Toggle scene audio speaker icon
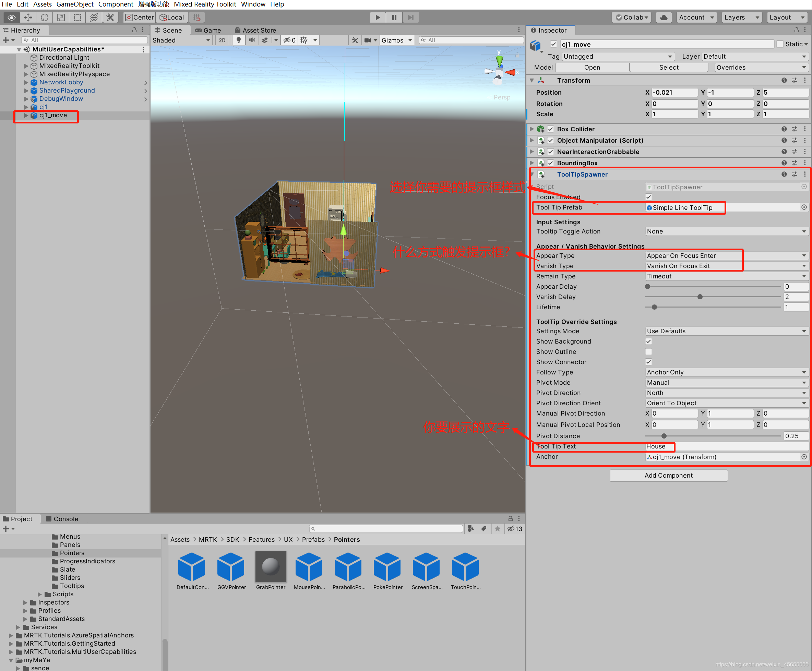This screenshot has width=812, height=671. (252, 40)
